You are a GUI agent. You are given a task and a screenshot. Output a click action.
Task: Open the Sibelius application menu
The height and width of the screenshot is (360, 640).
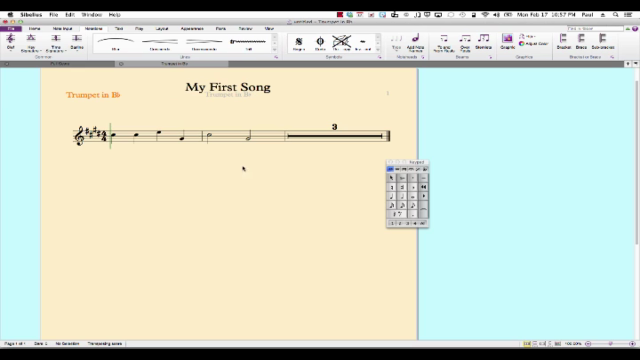tap(31, 15)
